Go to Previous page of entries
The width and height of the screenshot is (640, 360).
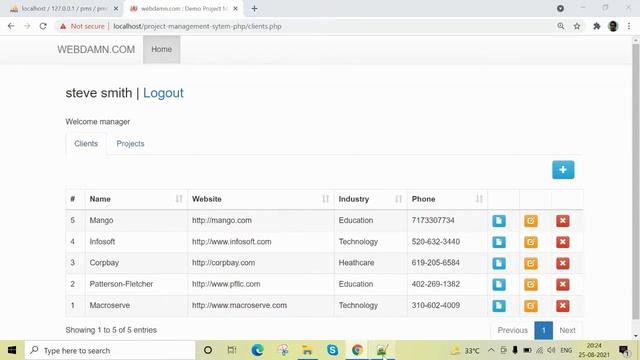(513, 330)
